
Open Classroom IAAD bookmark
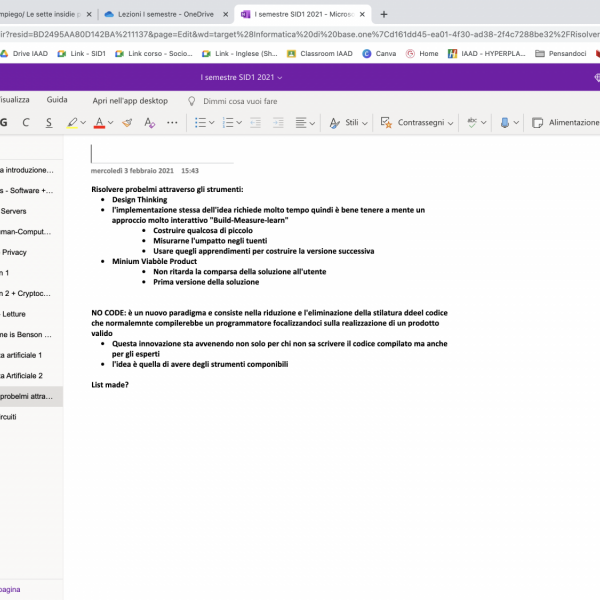[x=320, y=54]
